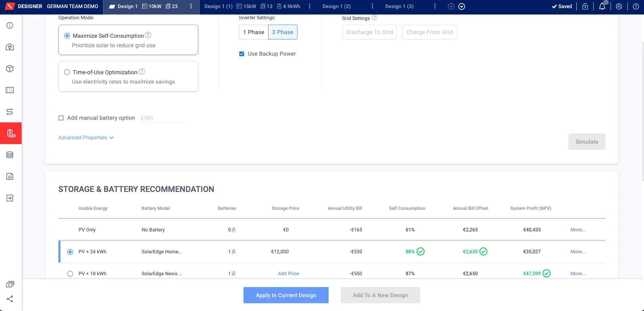The height and width of the screenshot is (311, 644).
Task: Uncheck Use Backup Power checkbox
Action: [x=242, y=54]
